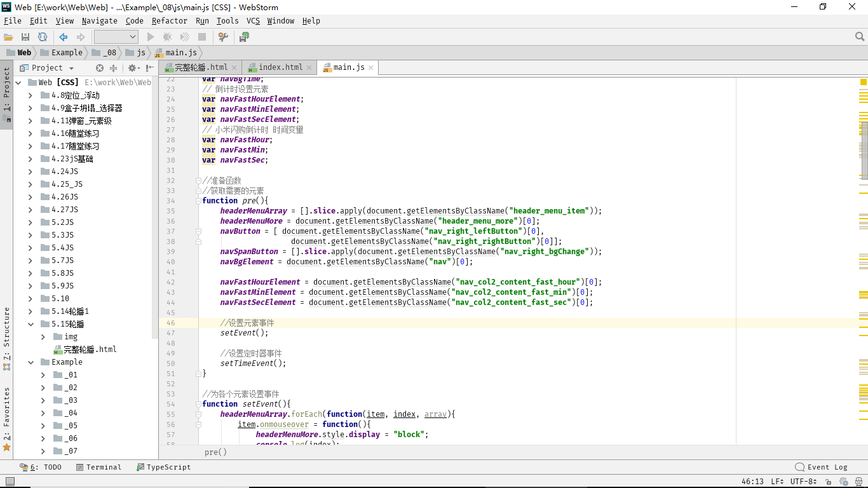This screenshot has width=868, height=488.
Task: Fold the pre() function at line 34
Action: coord(199,201)
